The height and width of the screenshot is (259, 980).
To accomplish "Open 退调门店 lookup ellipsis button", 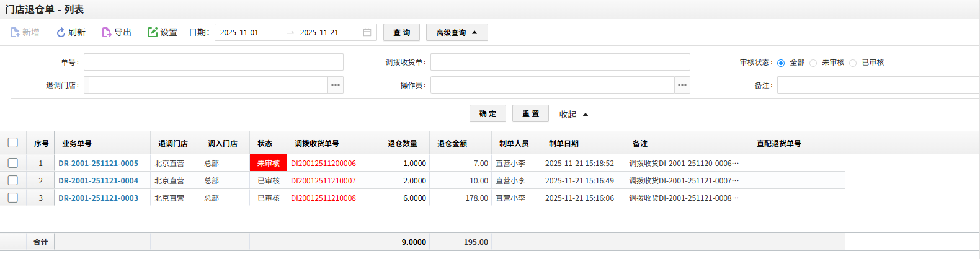I will point(336,85).
